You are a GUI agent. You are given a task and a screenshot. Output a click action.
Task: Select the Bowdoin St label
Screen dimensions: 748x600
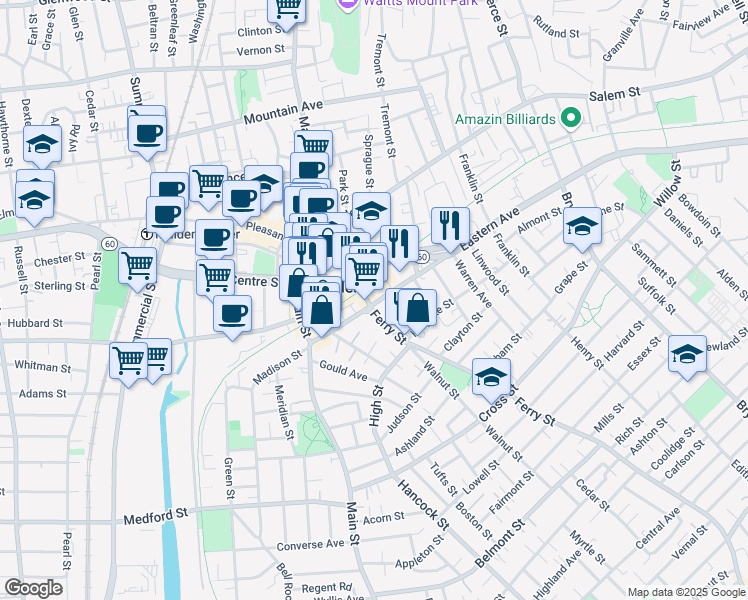click(699, 215)
